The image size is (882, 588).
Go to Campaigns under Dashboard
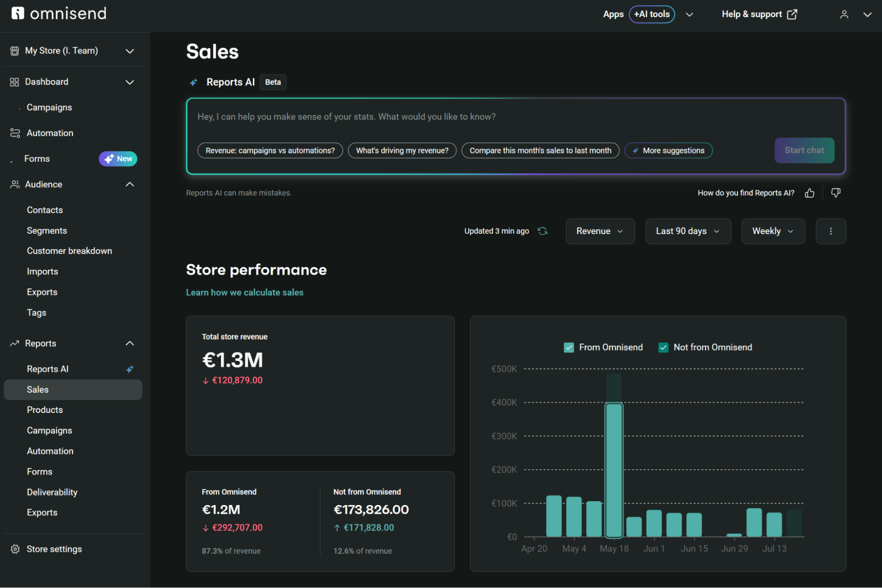tap(49, 108)
